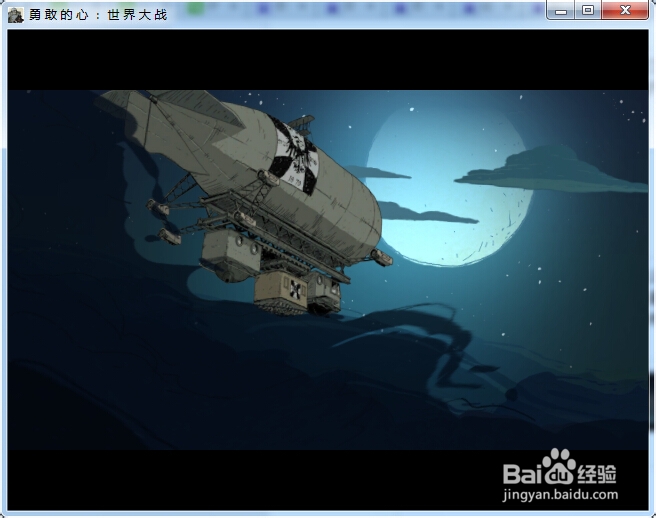Viewport: 656px width, 518px height.
Task: Close the 勇敢的心：世界大战 window
Action: (625, 10)
